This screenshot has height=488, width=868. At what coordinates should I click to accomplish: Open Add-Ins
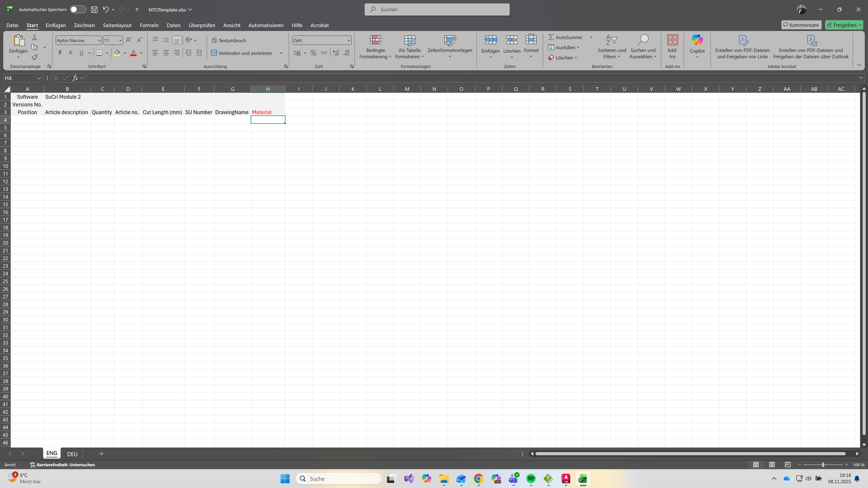click(x=673, y=47)
